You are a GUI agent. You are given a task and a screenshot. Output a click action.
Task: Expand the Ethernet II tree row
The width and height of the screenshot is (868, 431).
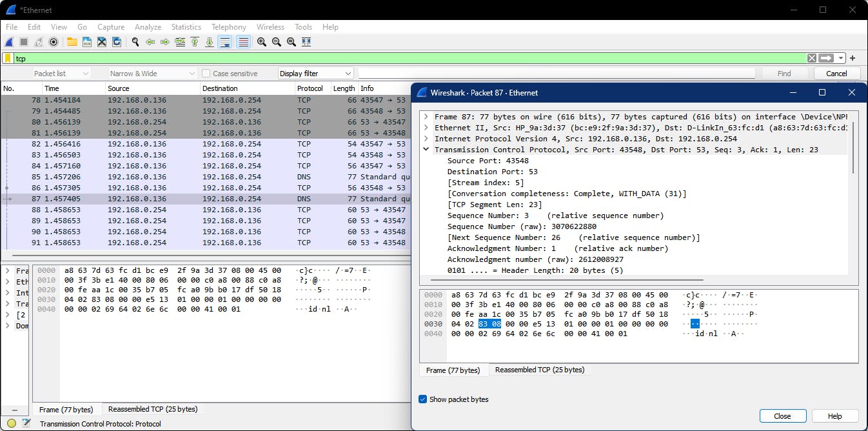pos(426,128)
